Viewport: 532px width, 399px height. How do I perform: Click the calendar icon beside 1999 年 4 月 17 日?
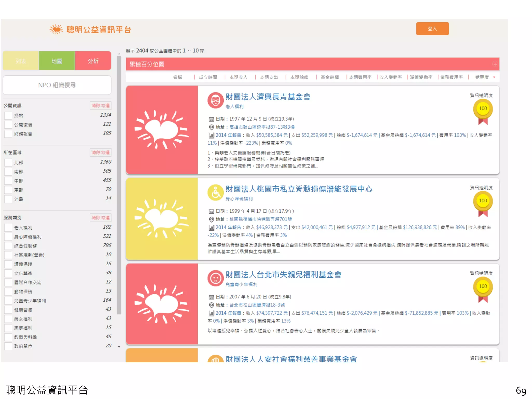[211, 211]
